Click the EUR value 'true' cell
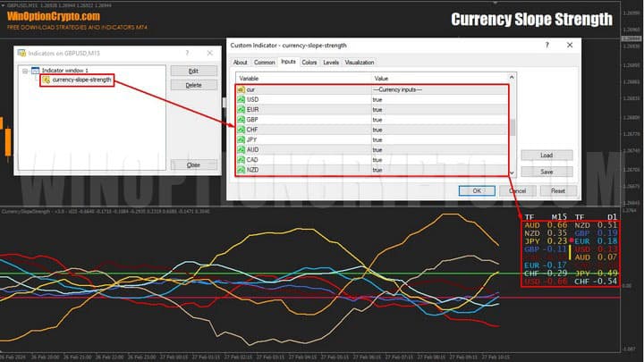 439,110
